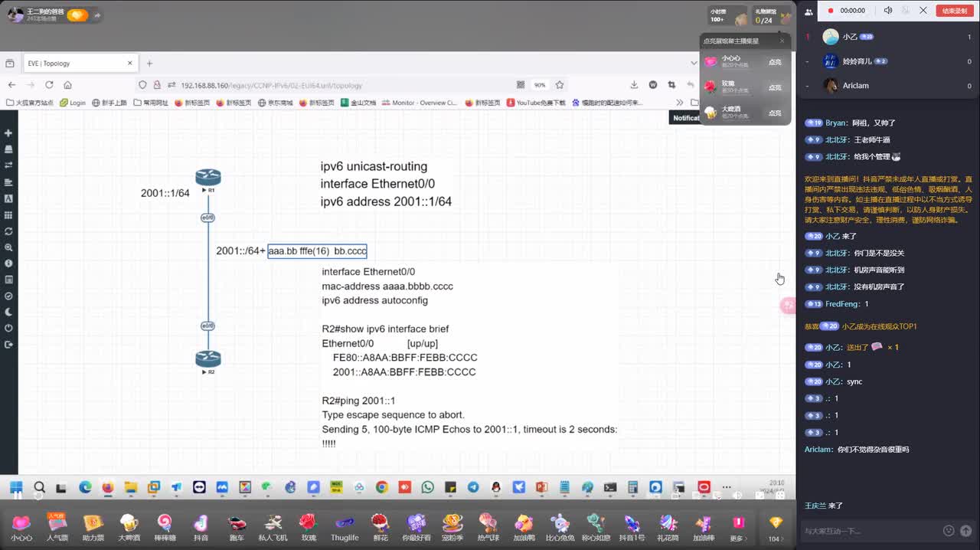
Task: Close the EVE | Topology tab
Action: pos(130,64)
